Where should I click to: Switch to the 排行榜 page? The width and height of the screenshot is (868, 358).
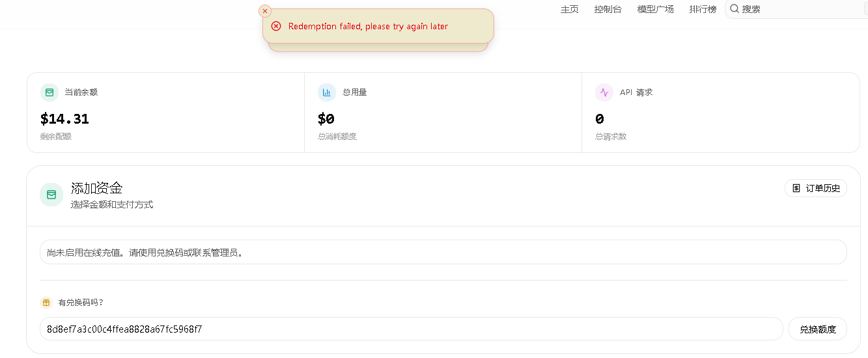coord(703,9)
